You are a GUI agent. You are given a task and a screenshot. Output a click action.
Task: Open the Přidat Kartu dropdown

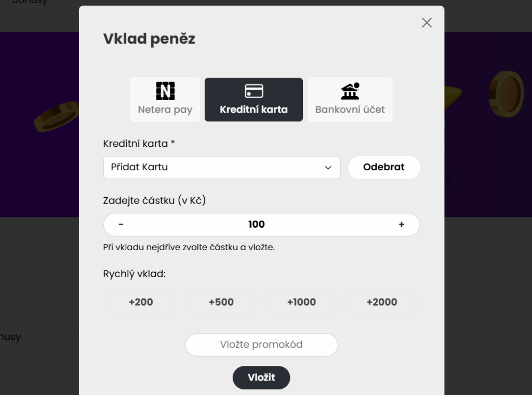(x=222, y=168)
